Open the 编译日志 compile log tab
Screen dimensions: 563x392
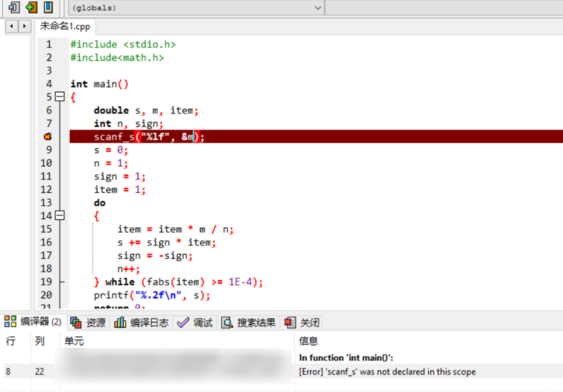click(142, 322)
